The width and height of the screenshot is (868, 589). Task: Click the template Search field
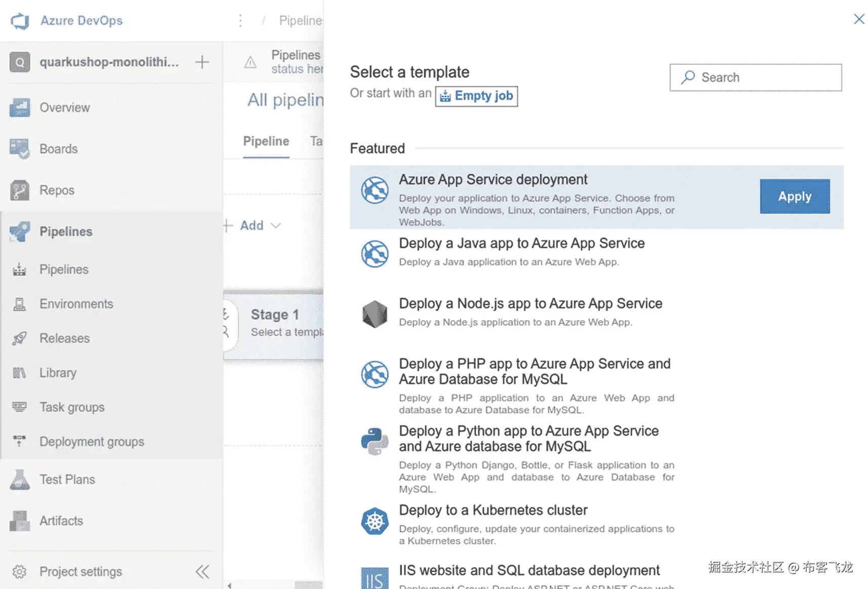coord(755,77)
